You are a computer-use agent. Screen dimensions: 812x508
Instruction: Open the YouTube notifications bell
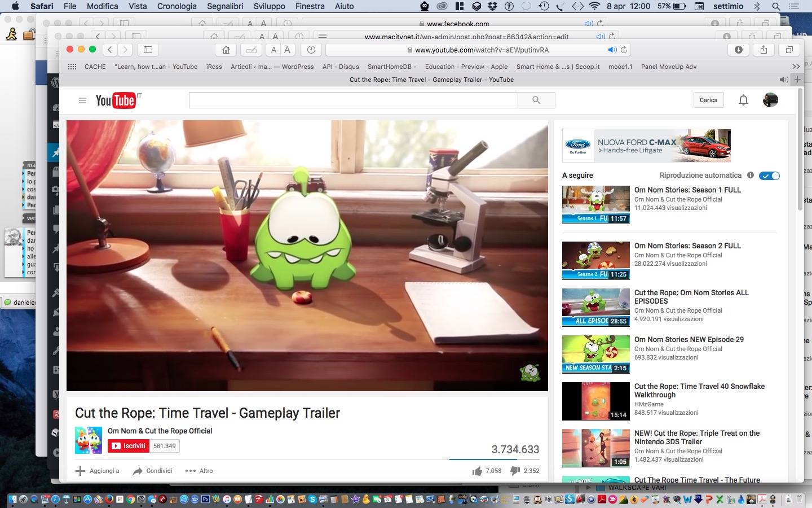[x=743, y=100]
